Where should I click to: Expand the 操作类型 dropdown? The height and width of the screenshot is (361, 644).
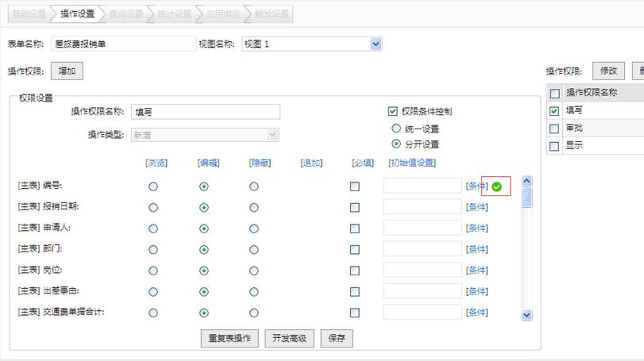click(x=272, y=136)
